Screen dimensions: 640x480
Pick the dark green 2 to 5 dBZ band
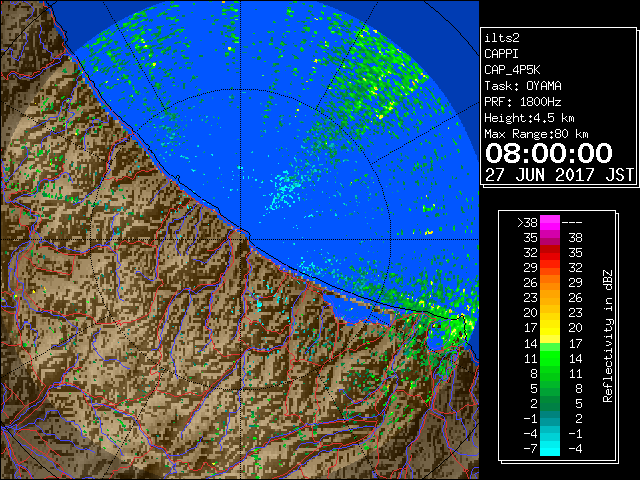tap(550, 403)
